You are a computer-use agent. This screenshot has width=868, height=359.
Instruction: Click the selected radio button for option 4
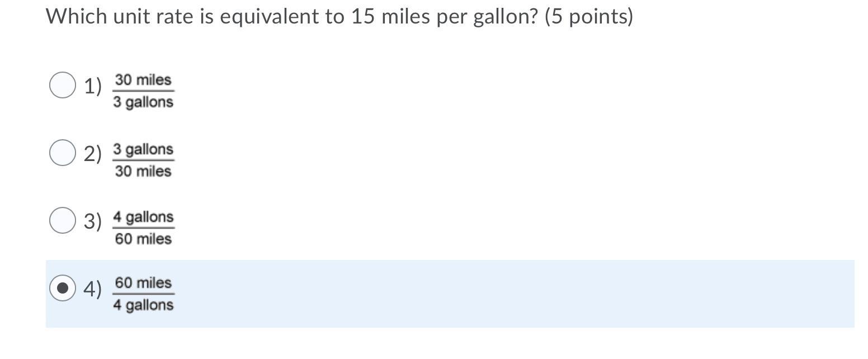(63, 288)
